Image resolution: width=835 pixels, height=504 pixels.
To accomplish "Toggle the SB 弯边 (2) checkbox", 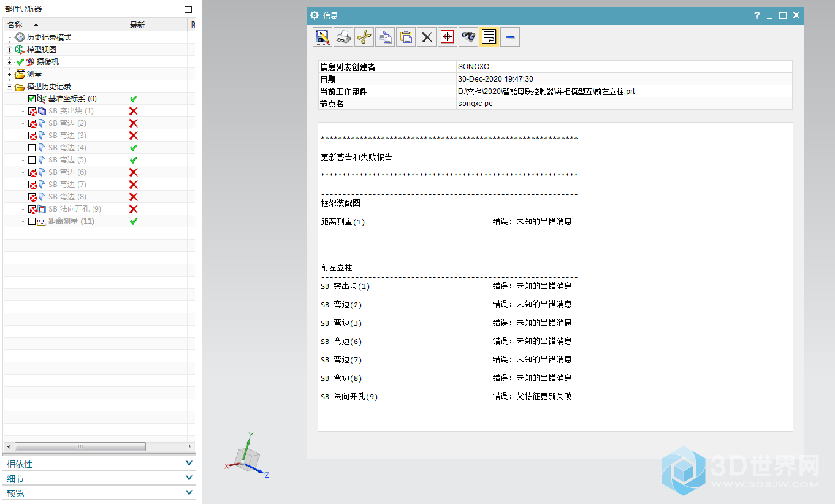I will (x=32, y=123).
